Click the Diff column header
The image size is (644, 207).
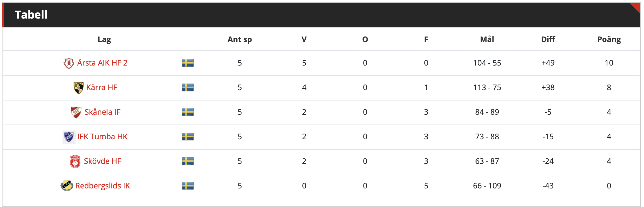548,39
